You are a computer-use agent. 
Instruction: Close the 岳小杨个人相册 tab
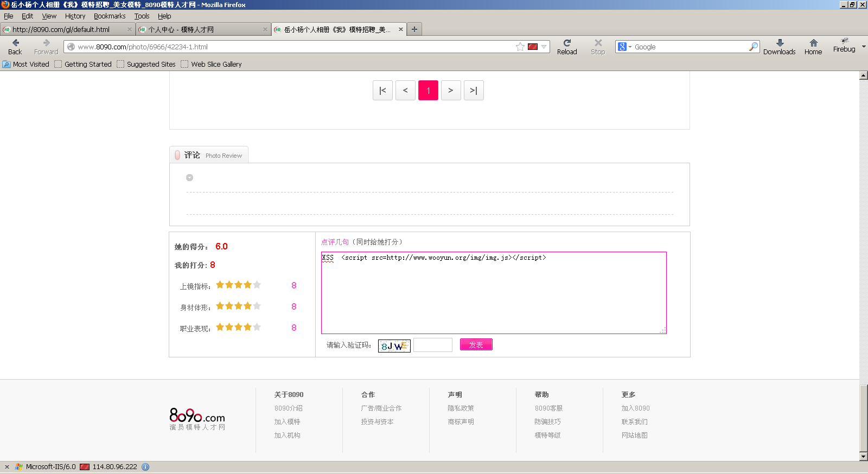pos(401,29)
